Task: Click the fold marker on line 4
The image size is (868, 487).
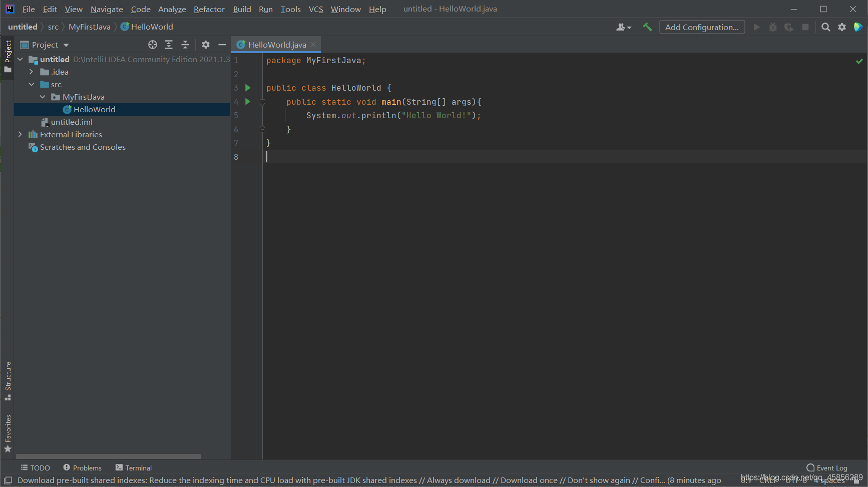Action: tap(262, 102)
